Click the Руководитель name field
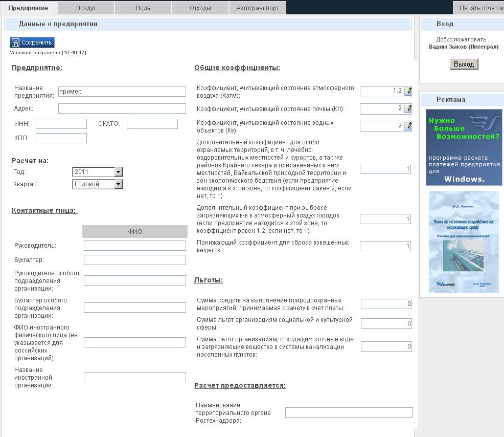Viewport: 504px width, 437px height. click(x=134, y=246)
